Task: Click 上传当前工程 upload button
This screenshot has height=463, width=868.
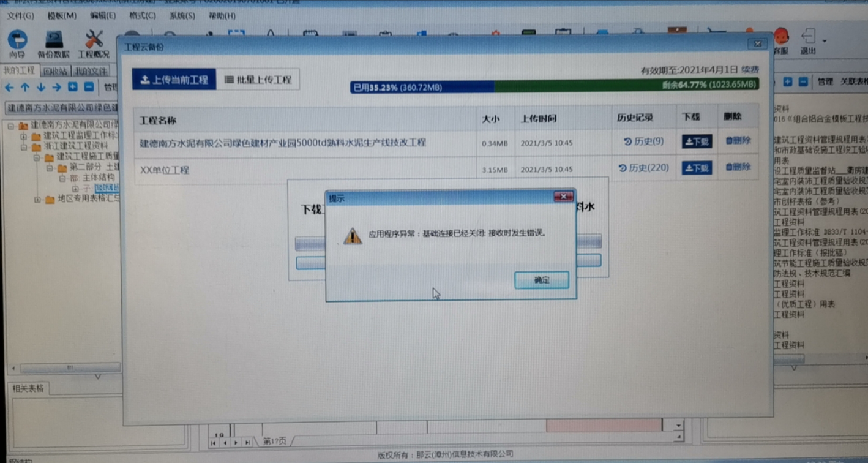Action: 174,80
